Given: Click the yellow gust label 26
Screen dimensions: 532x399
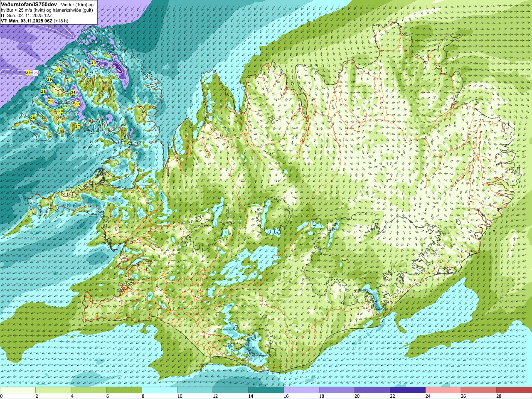Looking at the screenshot, I should click(x=28, y=73).
